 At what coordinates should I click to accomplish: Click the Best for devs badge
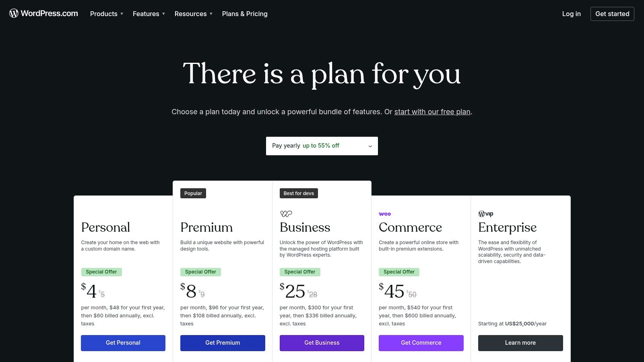coord(298,193)
